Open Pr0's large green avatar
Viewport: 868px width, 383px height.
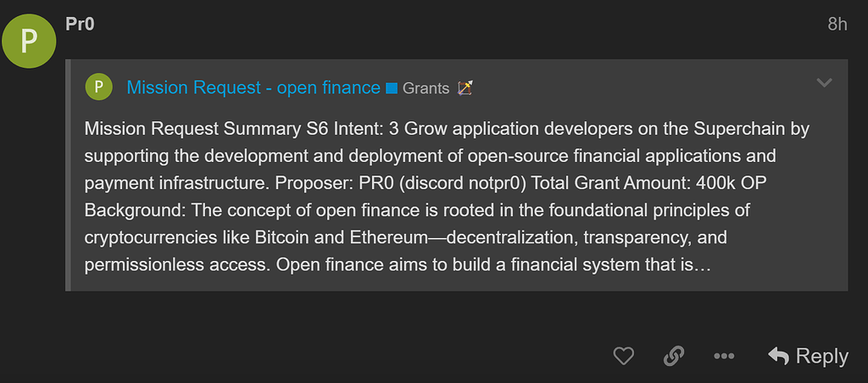point(29,42)
